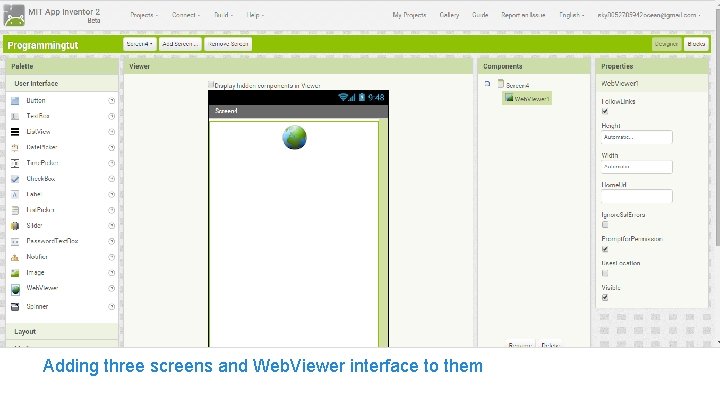
Task: Open help for Slider component
Action: coord(111,225)
